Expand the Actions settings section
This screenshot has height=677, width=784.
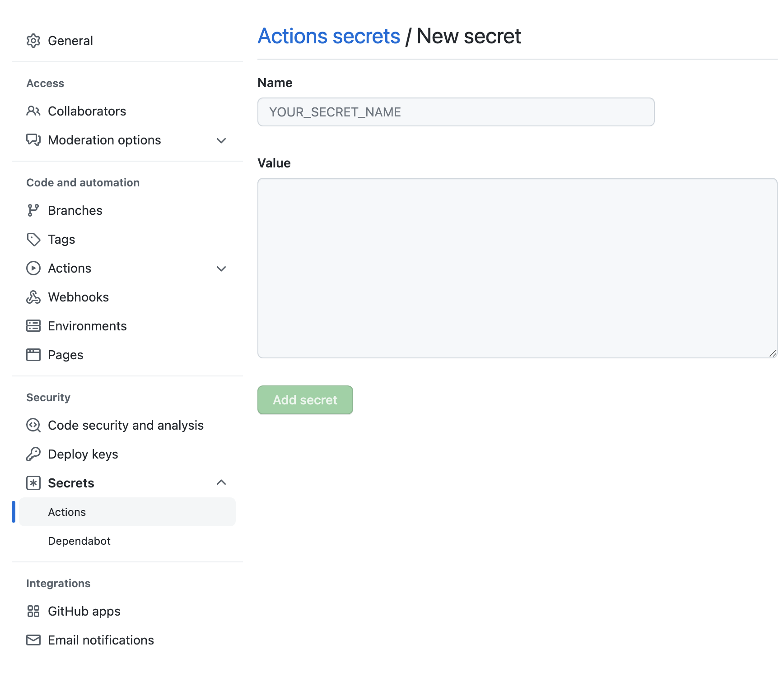pyautogui.click(x=221, y=268)
